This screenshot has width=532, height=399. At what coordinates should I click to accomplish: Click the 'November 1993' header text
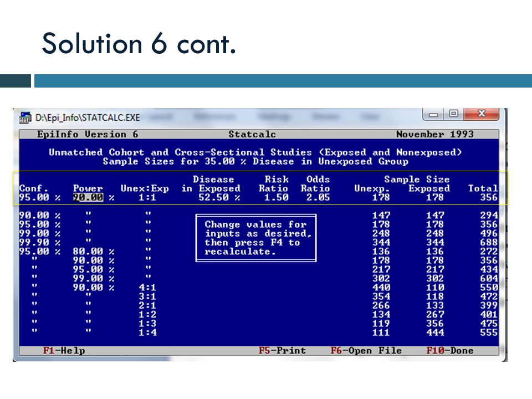tap(435, 134)
